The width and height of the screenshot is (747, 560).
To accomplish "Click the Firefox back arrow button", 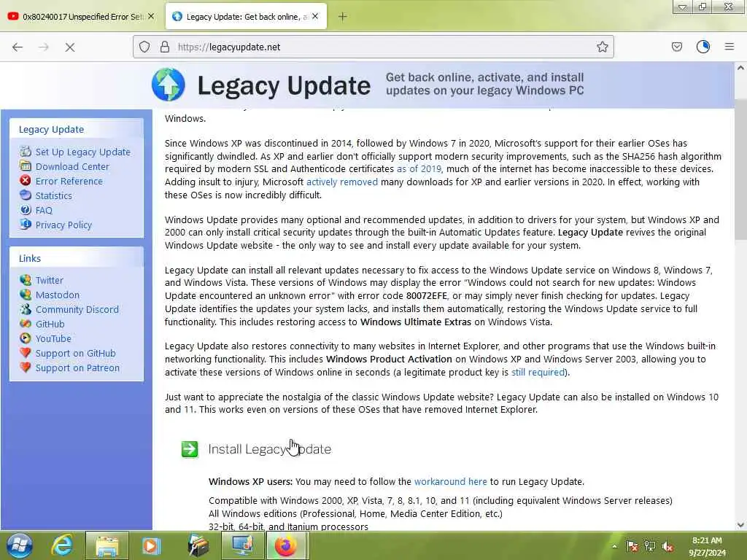I will [18, 47].
